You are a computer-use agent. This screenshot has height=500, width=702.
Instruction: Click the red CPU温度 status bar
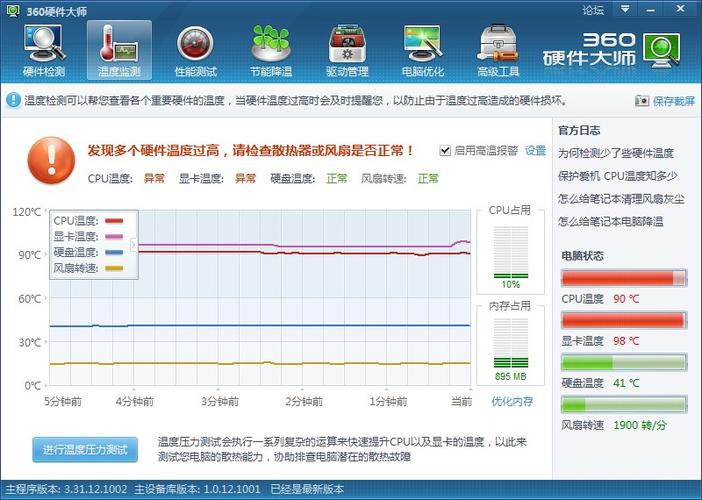[624, 278]
